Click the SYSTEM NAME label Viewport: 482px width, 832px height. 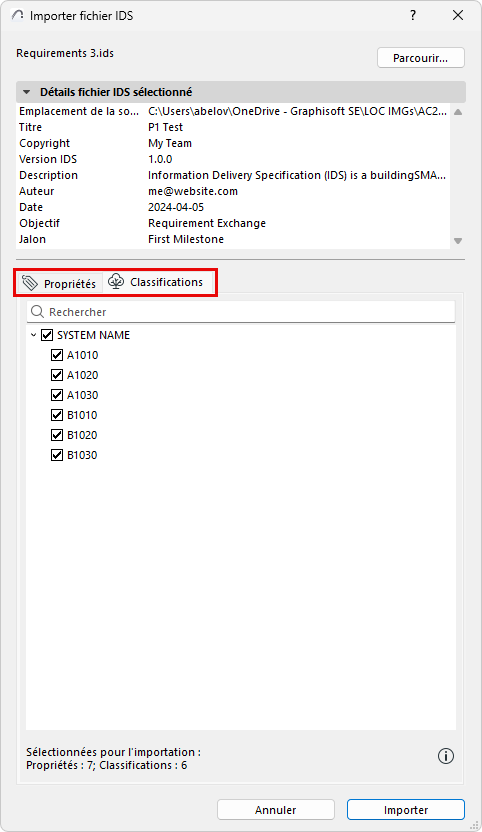pyautogui.click(x=93, y=335)
